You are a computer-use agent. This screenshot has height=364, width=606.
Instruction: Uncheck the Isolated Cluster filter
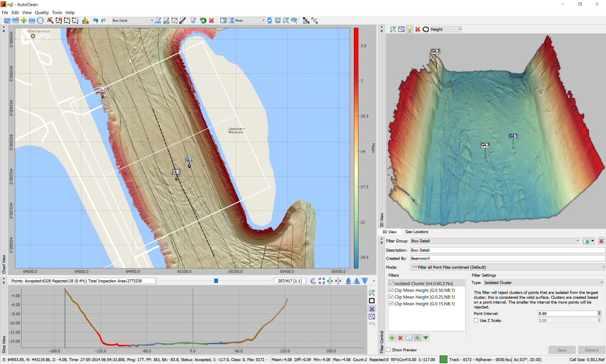pyautogui.click(x=391, y=283)
